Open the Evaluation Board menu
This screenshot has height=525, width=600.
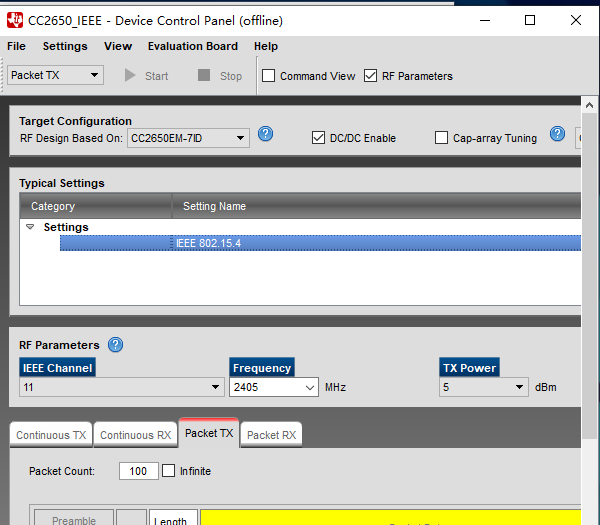(x=193, y=46)
